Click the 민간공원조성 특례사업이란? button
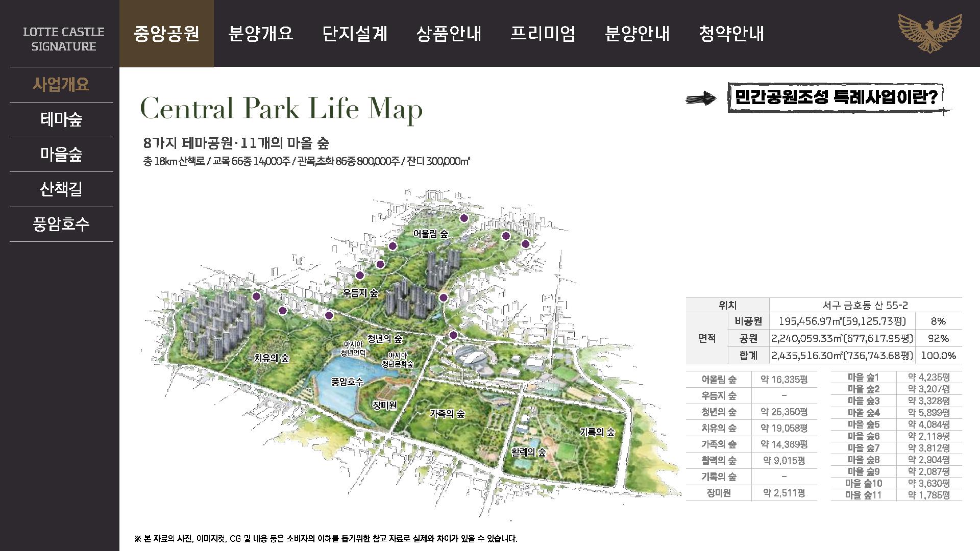Image resolution: width=980 pixels, height=551 pixels. click(836, 97)
